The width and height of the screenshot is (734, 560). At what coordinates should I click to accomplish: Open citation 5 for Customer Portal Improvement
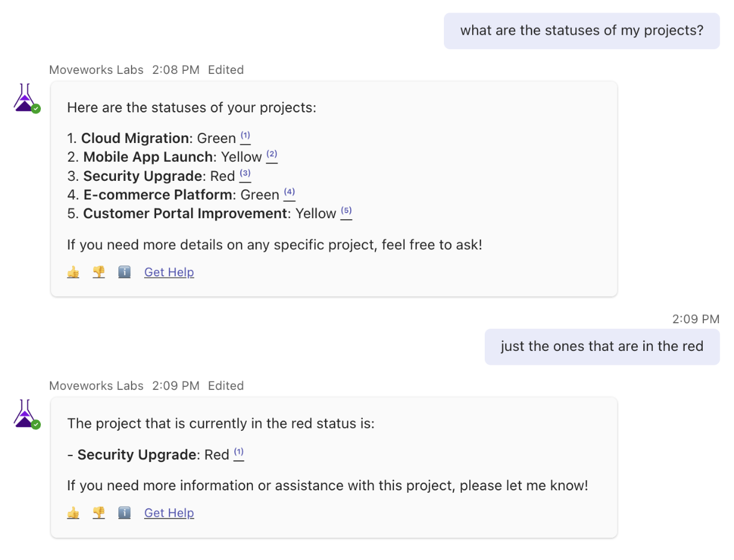pos(346,212)
